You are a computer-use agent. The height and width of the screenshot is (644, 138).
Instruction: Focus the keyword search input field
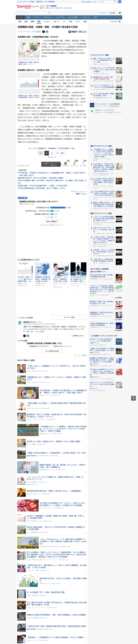(32, 13)
